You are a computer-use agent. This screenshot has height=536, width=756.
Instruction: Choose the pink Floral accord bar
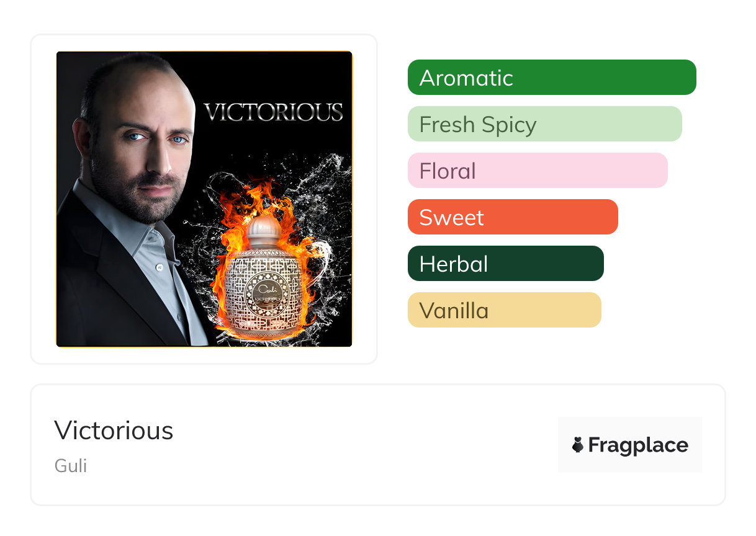(x=538, y=171)
